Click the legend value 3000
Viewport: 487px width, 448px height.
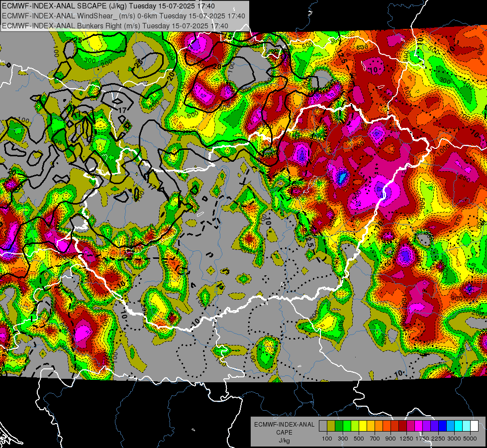click(454, 439)
